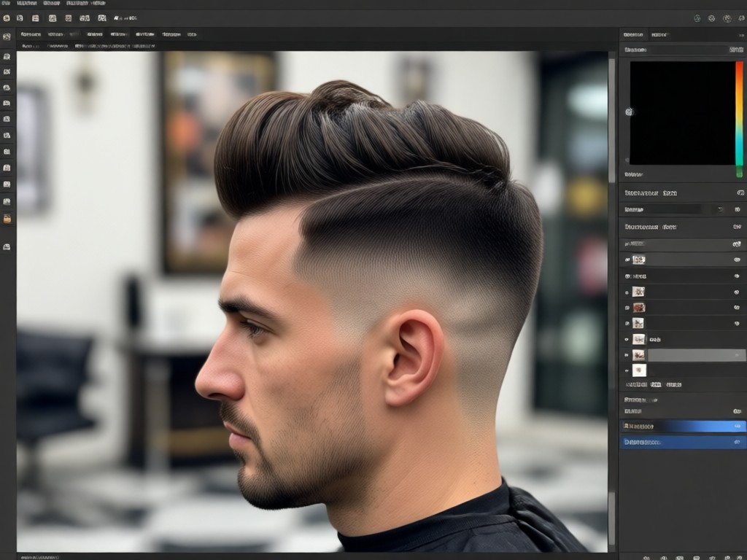Screen dimensions: 747x560
Task: Click the round handle on the color field's left edge
Action: coord(629,112)
